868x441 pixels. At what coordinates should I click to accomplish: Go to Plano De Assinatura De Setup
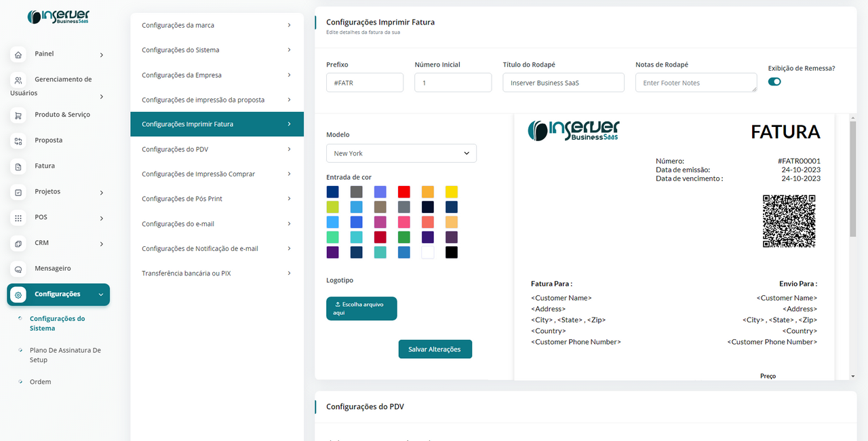pos(65,355)
